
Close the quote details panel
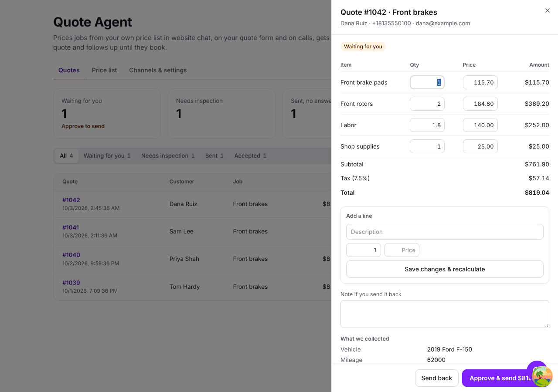pyautogui.click(x=548, y=10)
